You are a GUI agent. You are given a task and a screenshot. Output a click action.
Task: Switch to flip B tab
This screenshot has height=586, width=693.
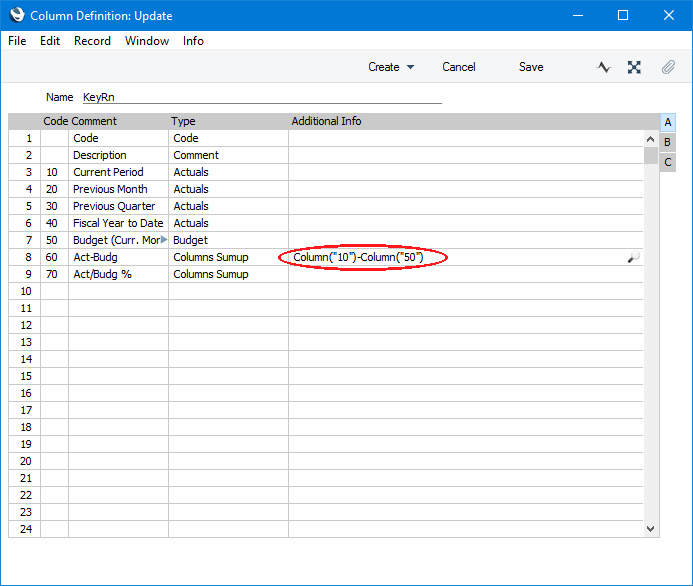pyautogui.click(x=668, y=142)
